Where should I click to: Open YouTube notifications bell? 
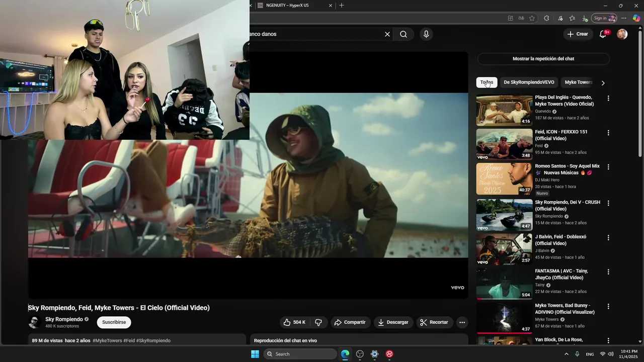(603, 34)
